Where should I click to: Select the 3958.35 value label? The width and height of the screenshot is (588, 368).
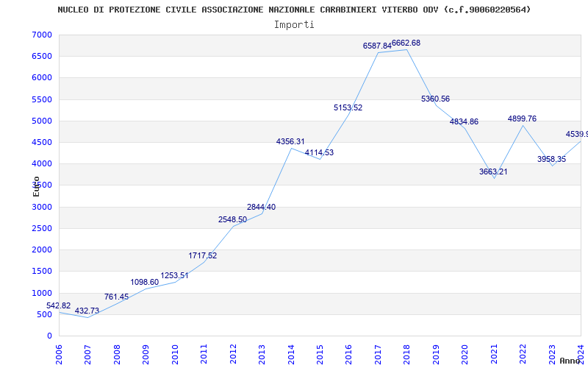551,159
